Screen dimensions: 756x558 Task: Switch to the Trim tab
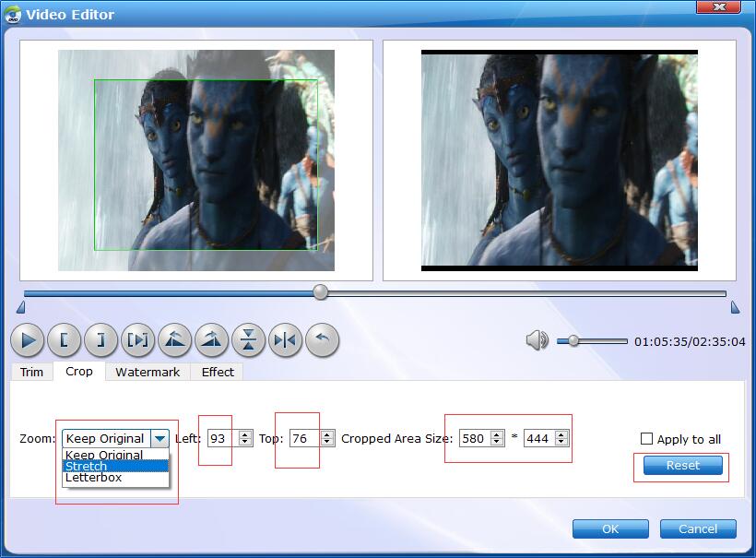[32, 372]
